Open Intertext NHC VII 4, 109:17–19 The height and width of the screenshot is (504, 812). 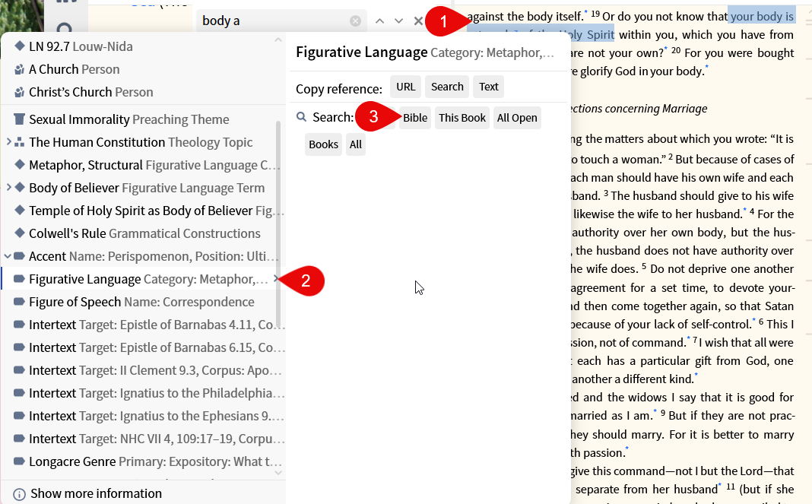point(143,438)
